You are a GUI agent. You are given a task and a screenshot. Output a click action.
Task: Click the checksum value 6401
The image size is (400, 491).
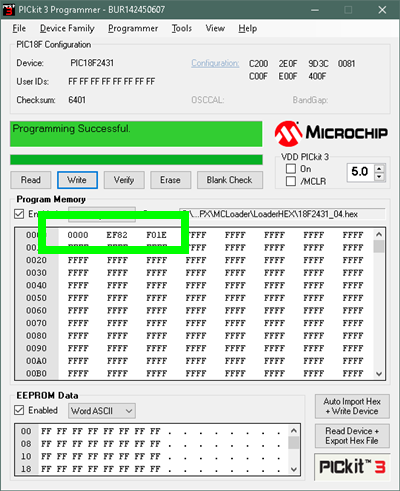pos(77,100)
